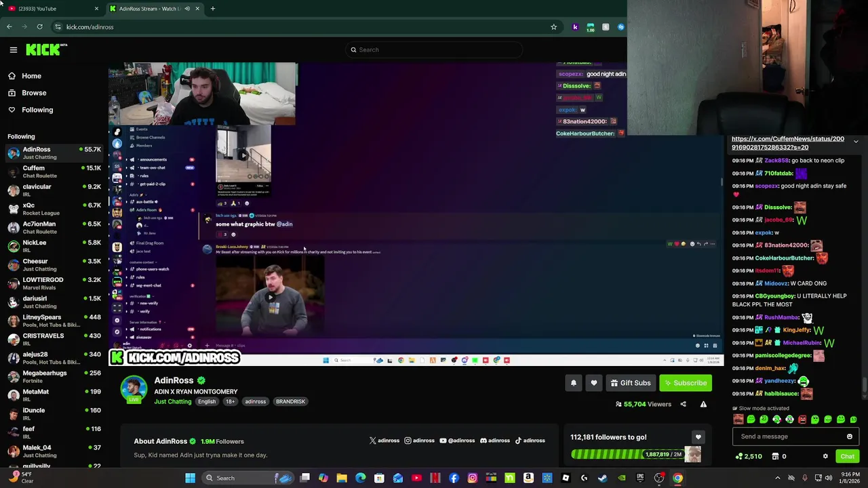Click the Kick search field
Image resolution: width=868 pixels, height=488 pixels.
point(434,49)
